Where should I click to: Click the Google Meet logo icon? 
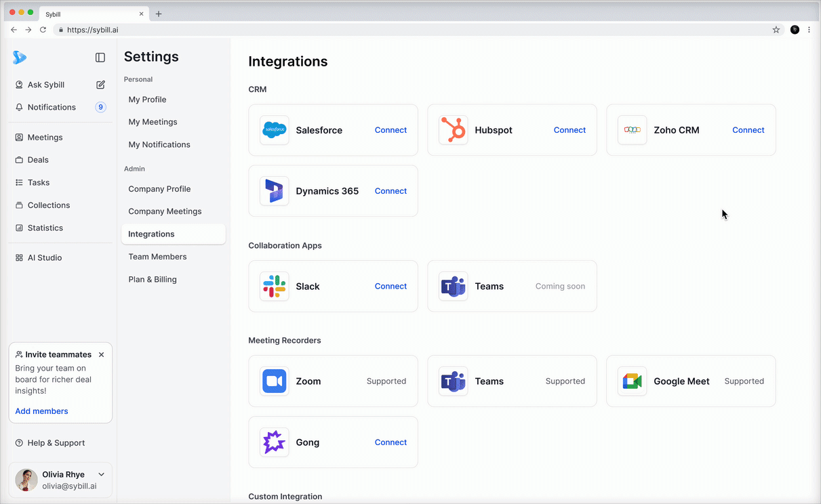click(632, 381)
